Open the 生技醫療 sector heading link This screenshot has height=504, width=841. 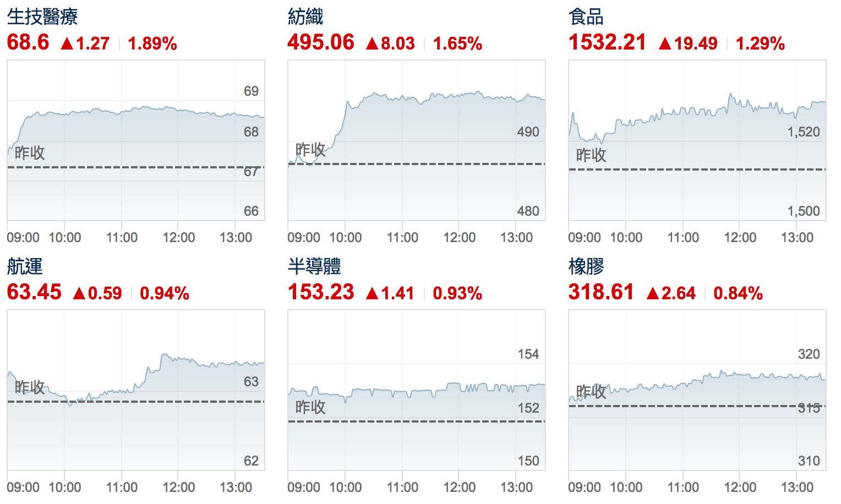tap(42, 17)
